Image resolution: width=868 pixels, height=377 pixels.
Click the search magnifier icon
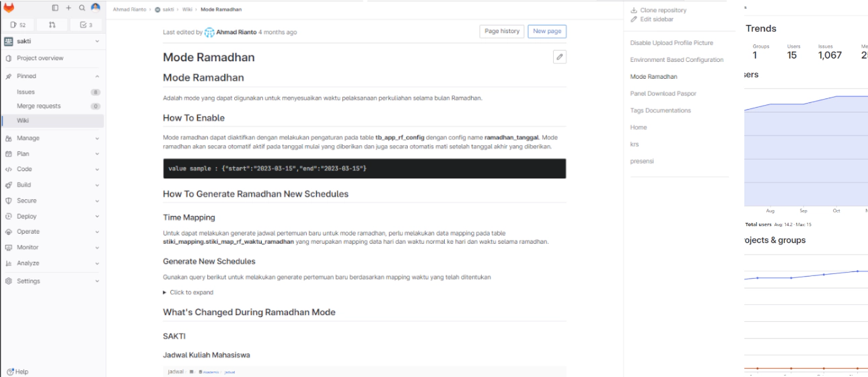tap(82, 8)
